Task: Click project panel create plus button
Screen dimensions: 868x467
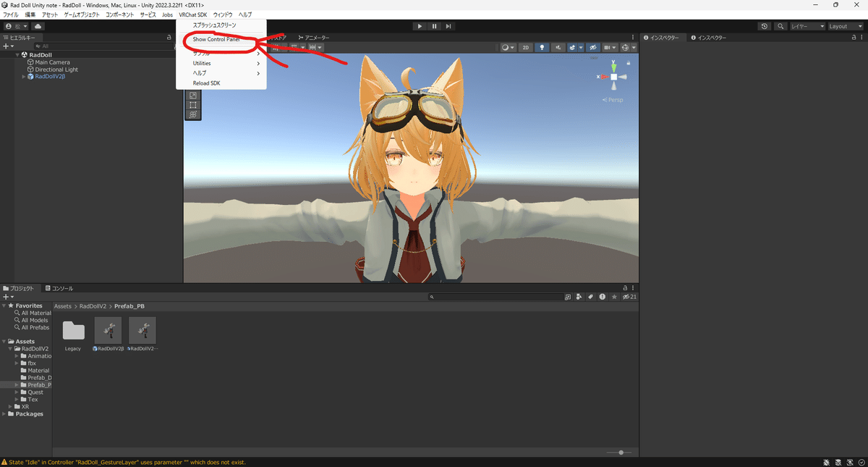Action: click(x=8, y=297)
